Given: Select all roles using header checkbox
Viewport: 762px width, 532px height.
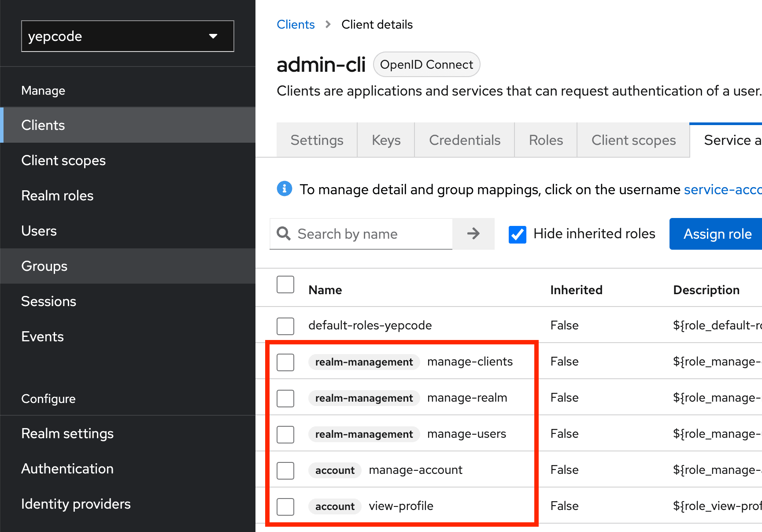Looking at the screenshot, I should click(x=285, y=284).
